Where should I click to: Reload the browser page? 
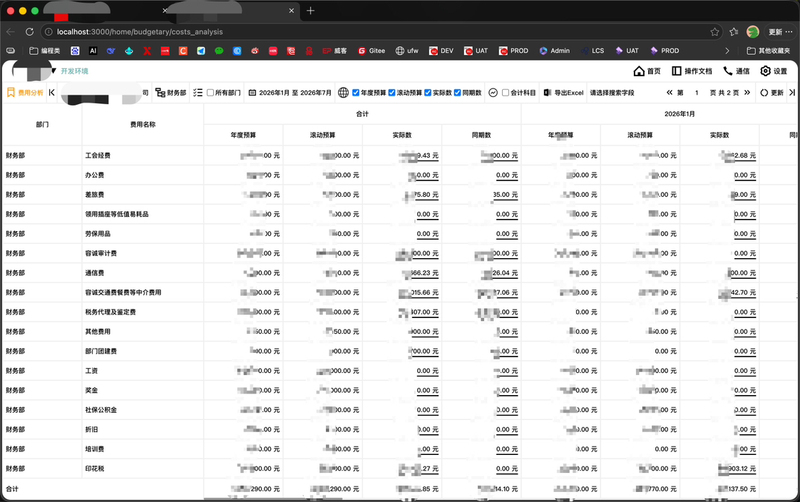pos(30,32)
